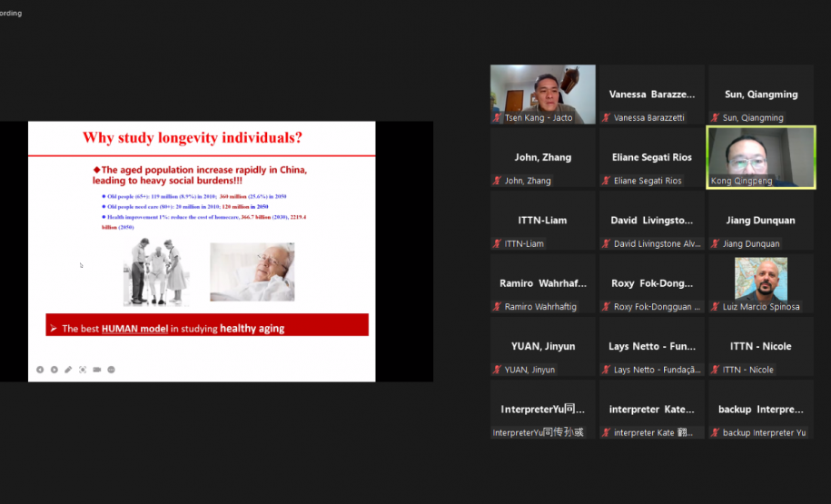Click the focus/zoom frame icon on slide toolbar
Screen dimensions: 831x504
point(83,370)
